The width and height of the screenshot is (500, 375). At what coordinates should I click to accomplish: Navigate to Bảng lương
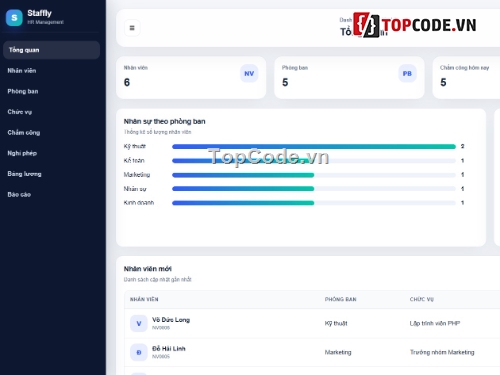[x=51, y=174]
